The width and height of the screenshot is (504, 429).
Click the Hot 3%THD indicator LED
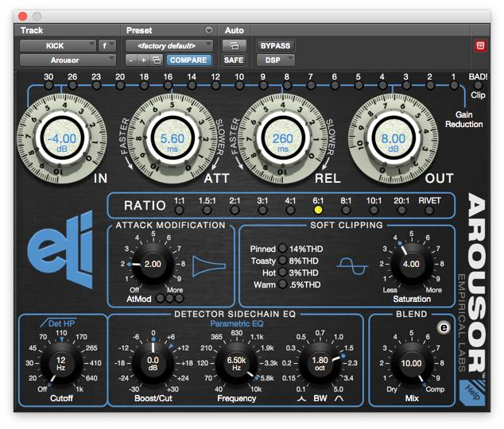pos(282,272)
